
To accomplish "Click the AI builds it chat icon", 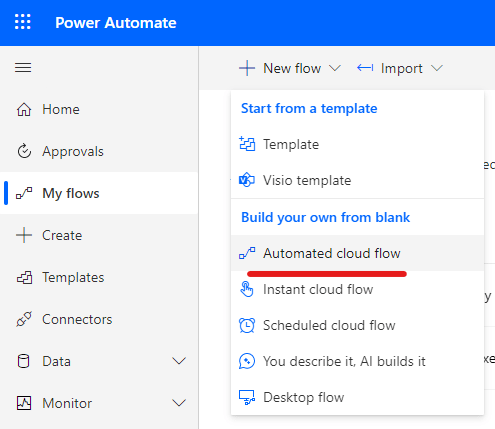I will (x=247, y=361).
